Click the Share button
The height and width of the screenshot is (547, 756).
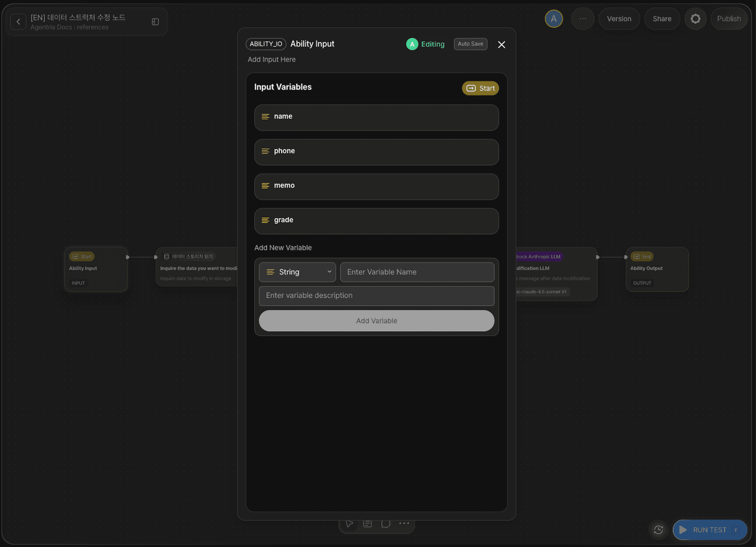point(662,19)
